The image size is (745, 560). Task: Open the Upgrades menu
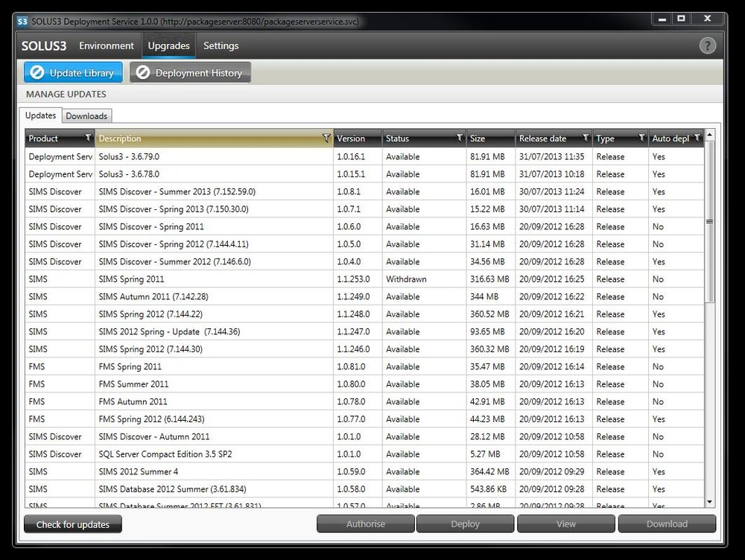pyautogui.click(x=168, y=45)
